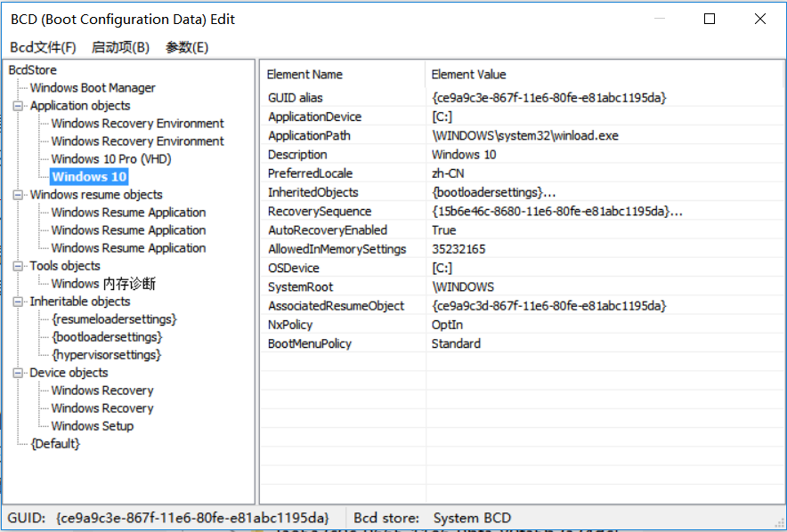
Task: Select Windows 10 Pro (VHD) entry
Action: [111, 159]
